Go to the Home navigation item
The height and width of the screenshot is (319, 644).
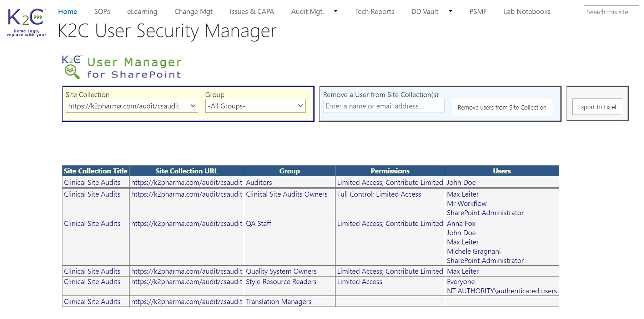click(67, 11)
